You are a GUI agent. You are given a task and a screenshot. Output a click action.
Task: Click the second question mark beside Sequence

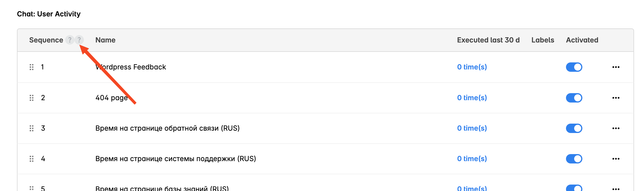tap(79, 40)
